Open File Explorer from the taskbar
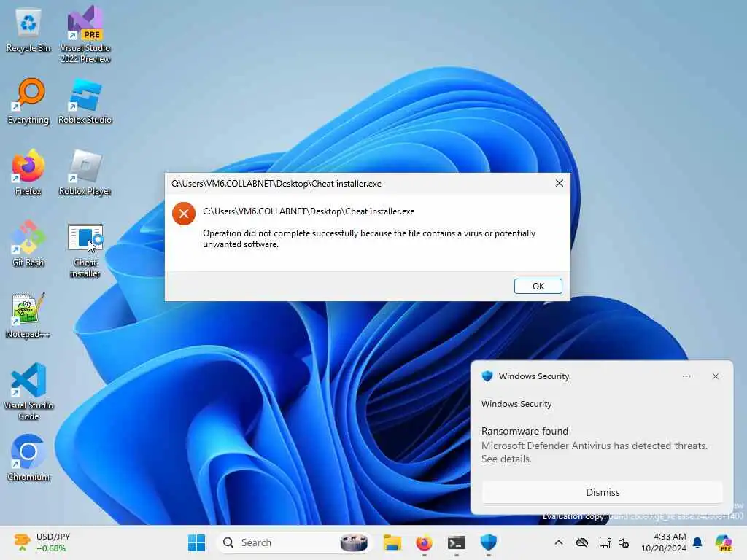747x560 pixels. [x=392, y=542]
